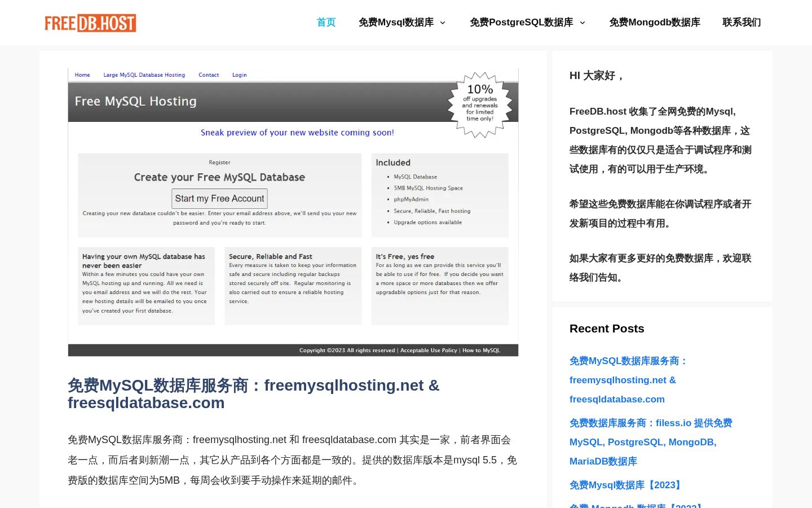
Task: Click Start my Free Account in image
Action: coord(219,199)
